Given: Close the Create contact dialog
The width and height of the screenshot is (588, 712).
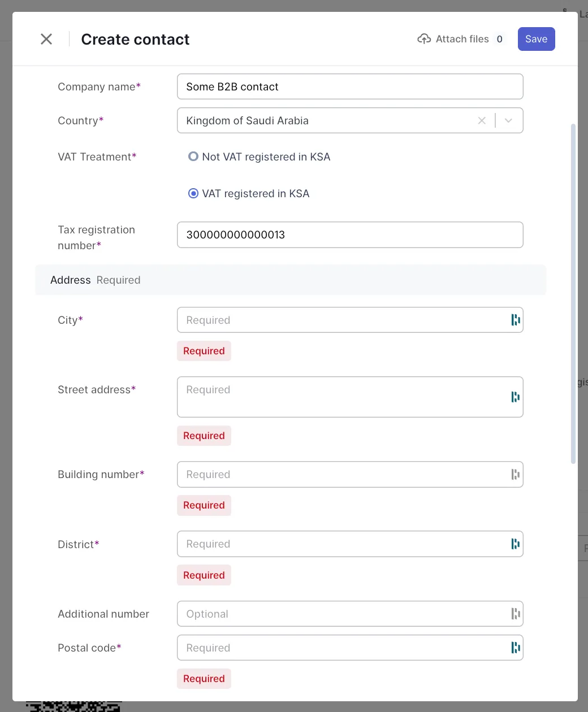Looking at the screenshot, I should click(x=46, y=39).
